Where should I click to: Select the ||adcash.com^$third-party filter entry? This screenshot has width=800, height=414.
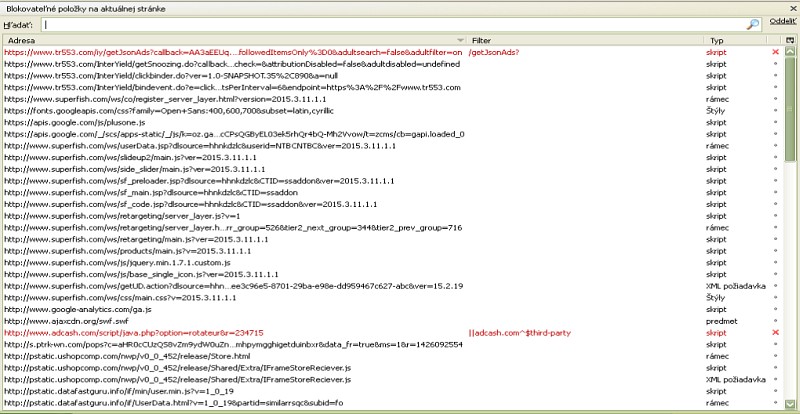(520, 332)
